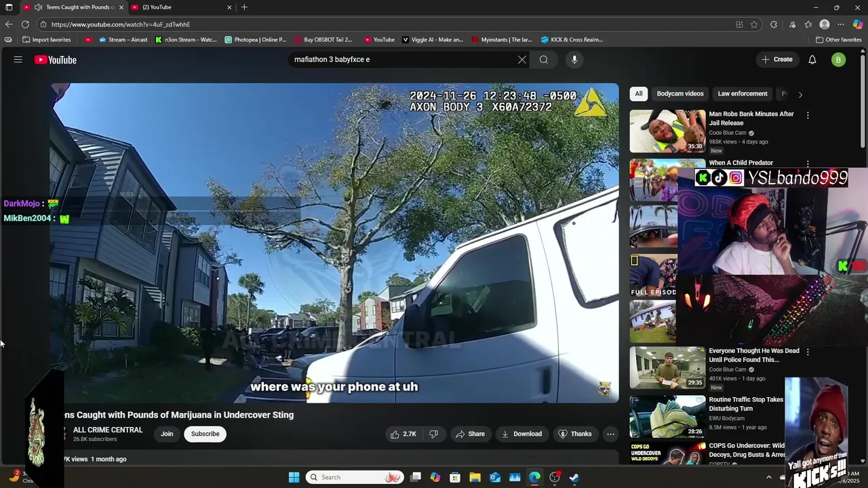
Task: Open COPS Go Undercover video title
Action: 747,450
